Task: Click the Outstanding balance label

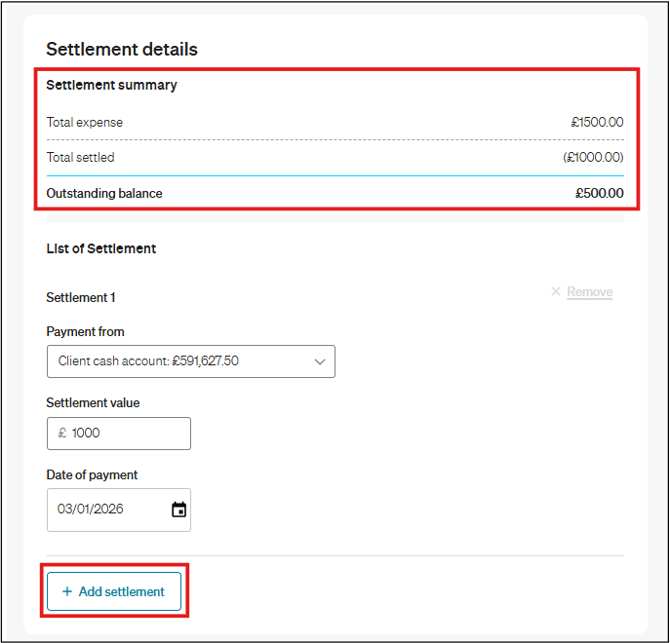Action: (x=104, y=194)
